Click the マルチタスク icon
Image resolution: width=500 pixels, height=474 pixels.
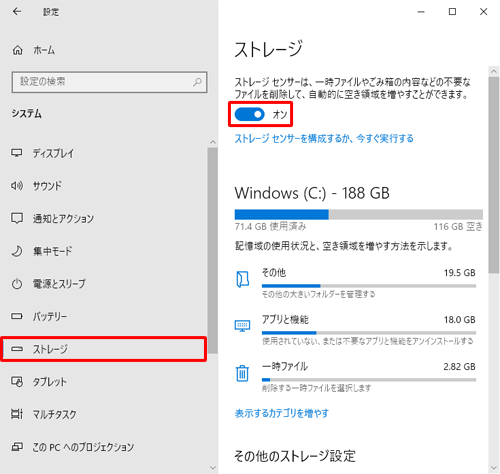(17, 414)
